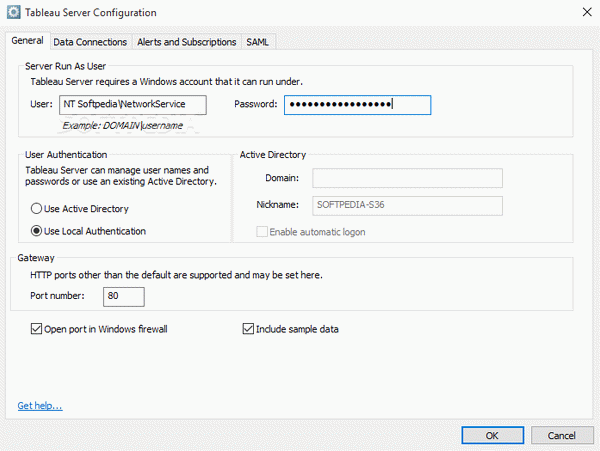Confirm settings with the OK button
Viewport: 600px width, 451px height.
492,435
